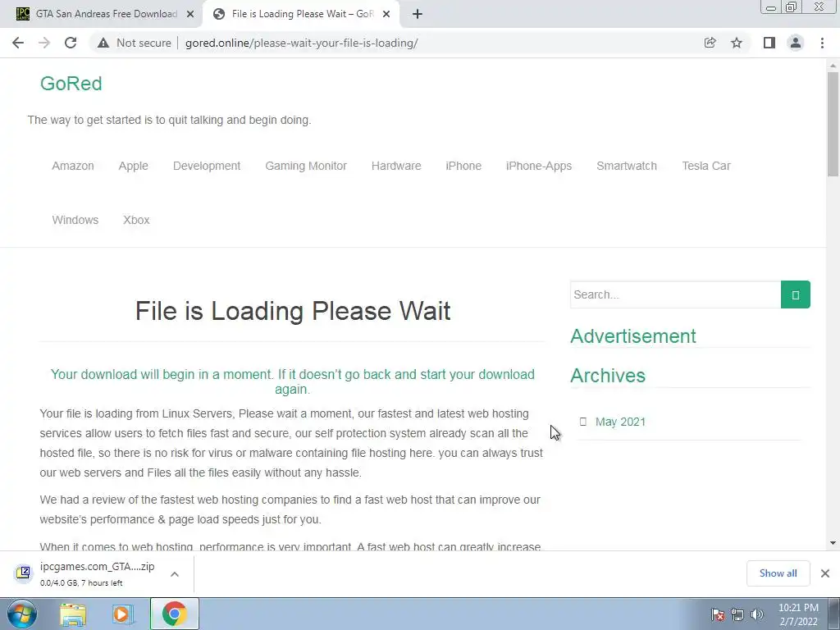Open the May 2021 archive link
This screenshot has width=840, height=630.
click(620, 422)
